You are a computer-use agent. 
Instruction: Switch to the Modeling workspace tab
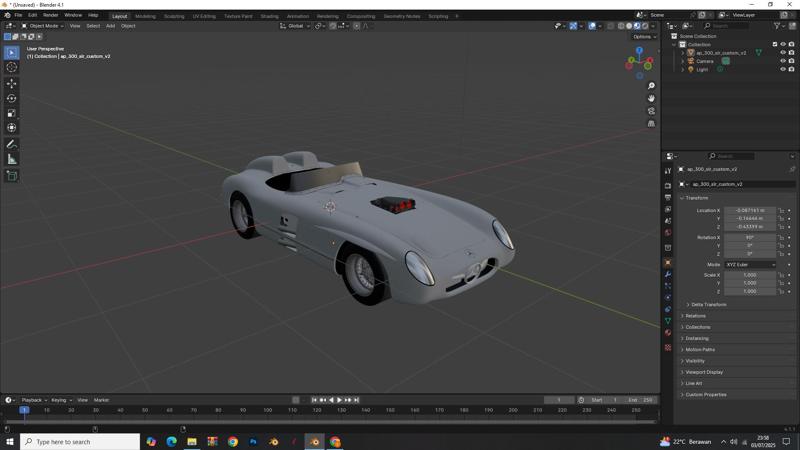145,16
